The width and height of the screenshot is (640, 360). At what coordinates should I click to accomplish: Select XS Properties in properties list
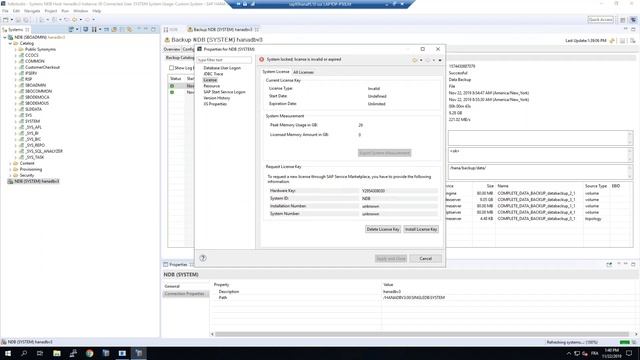pos(215,104)
